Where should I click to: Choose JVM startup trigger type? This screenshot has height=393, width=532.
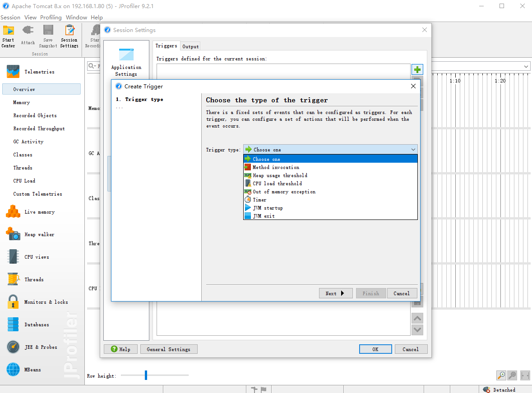[x=330, y=208]
